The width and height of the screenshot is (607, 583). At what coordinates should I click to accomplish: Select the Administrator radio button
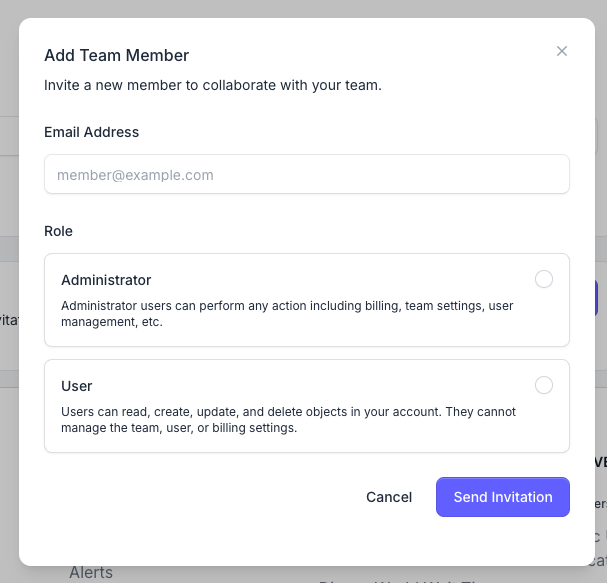(544, 280)
